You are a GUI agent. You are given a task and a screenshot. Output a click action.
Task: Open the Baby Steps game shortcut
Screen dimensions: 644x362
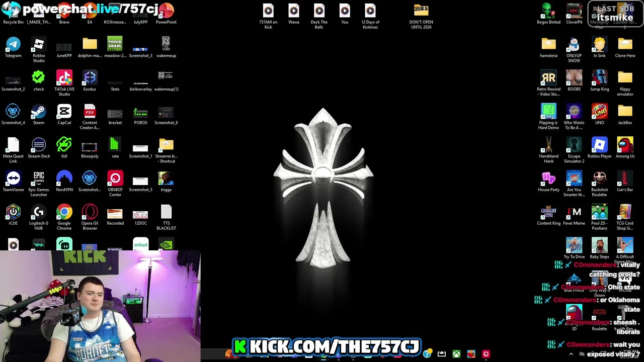[599, 248]
